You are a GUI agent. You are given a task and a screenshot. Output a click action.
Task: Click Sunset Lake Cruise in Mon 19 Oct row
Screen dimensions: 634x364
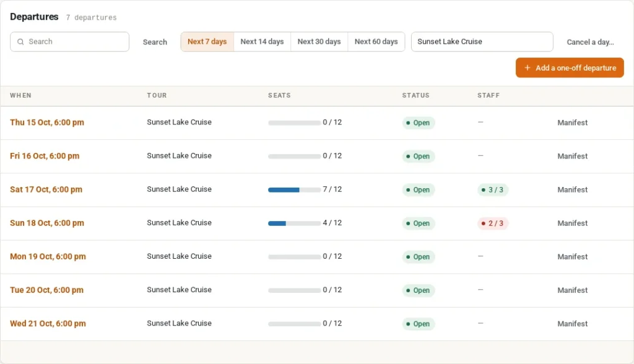tap(179, 256)
